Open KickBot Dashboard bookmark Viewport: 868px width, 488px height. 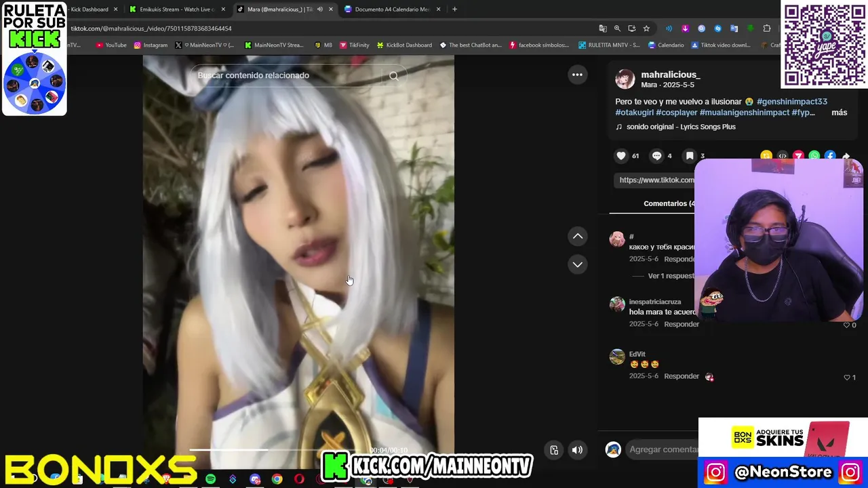pos(404,45)
